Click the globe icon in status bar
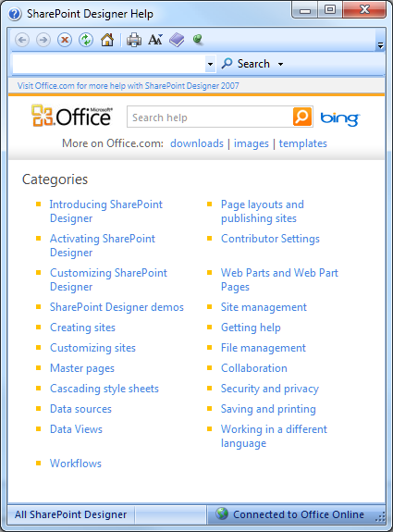The width and height of the screenshot is (393, 532). pyautogui.click(x=222, y=513)
